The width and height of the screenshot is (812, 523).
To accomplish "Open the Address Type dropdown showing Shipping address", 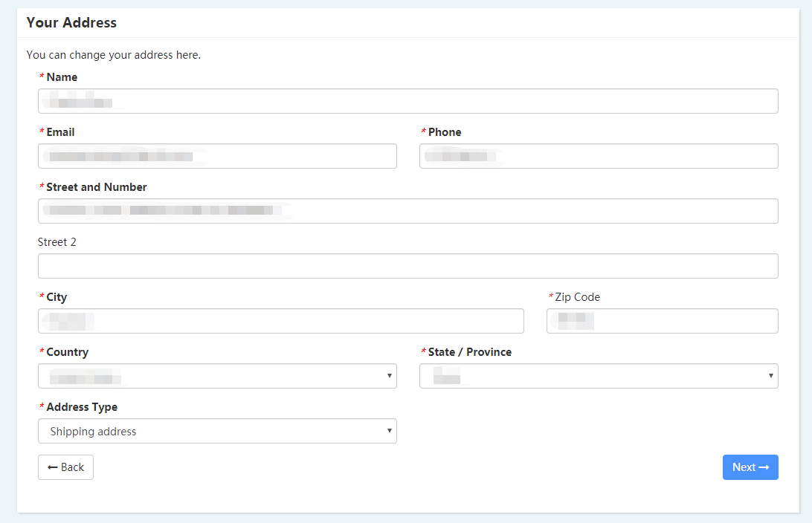I will coord(217,431).
